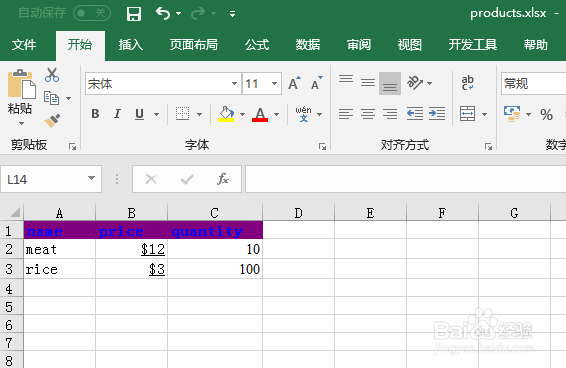Apply the red font color
566x368 pixels.
tap(260, 114)
